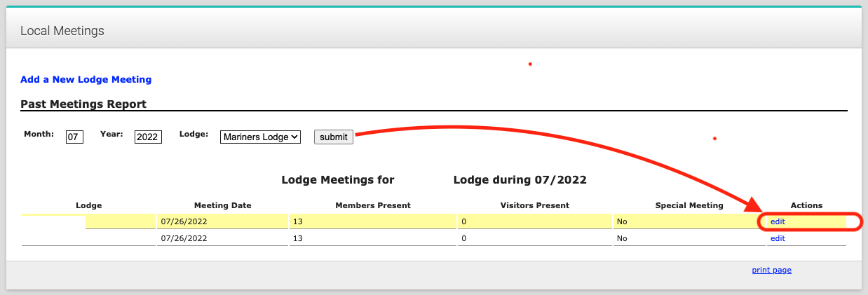Click the No value in the highlighted row
The height and width of the screenshot is (295, 868).
coord(621,221)
